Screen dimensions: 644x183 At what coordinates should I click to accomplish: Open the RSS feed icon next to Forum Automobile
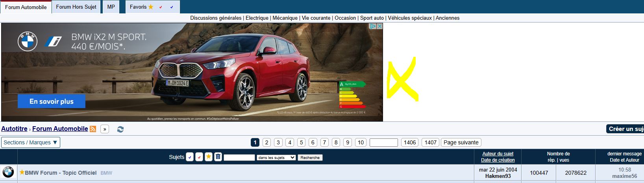pyautogui.click(x=93, y=129)
